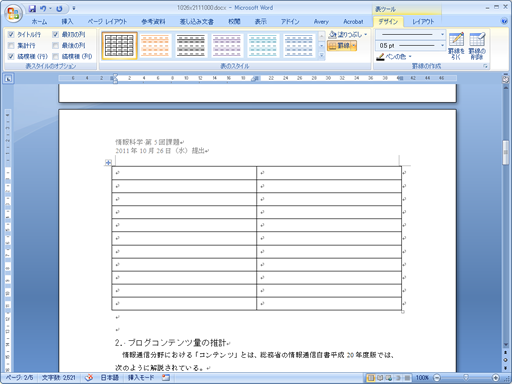Screen dimensions: 512x384
Task: Open the Avery tab
Action: click(321, 22)
